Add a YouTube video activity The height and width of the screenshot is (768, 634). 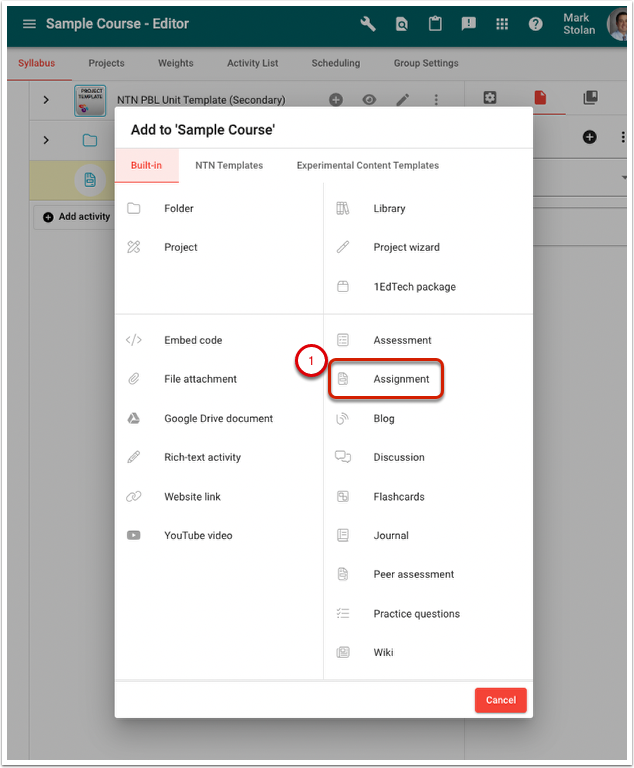click(x=197, y=535)
